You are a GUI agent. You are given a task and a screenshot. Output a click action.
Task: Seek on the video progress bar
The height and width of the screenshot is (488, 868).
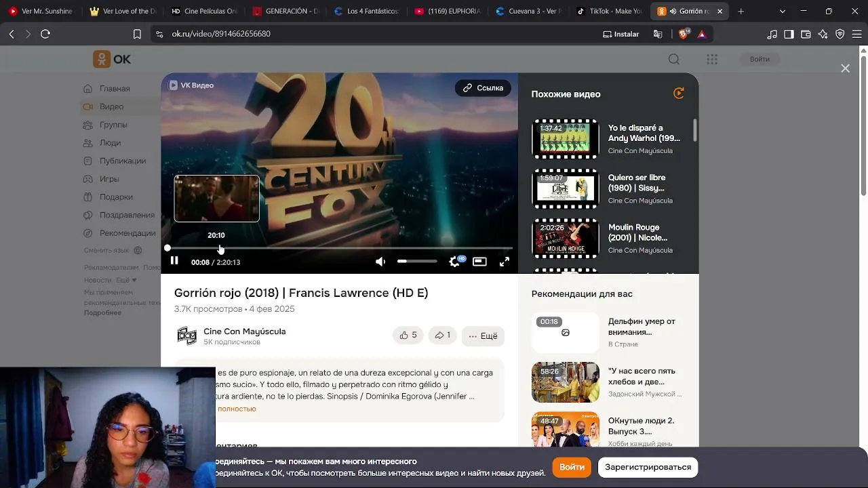pos(339,248)
